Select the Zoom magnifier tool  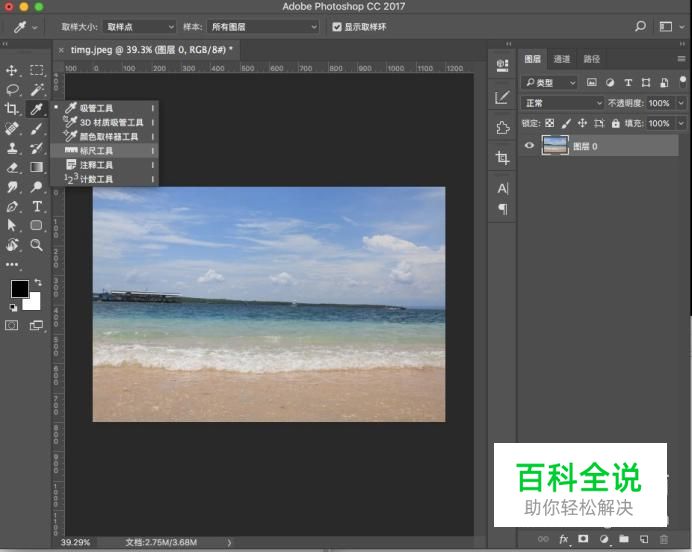[37, 244]
